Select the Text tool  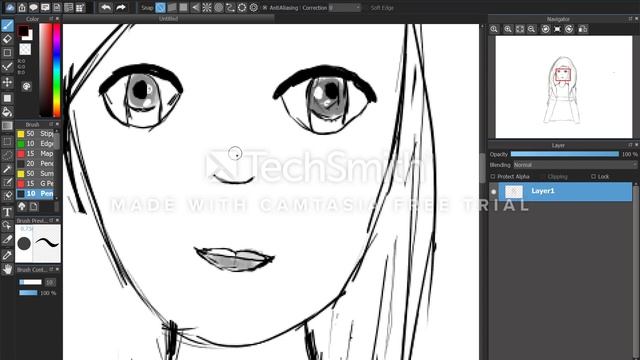point(7,212)
